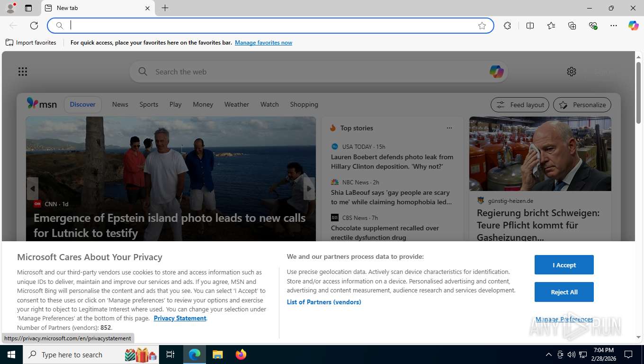The height and width of the screenshot is (364, 644).
Task: Select the Discover tab
Action: [x=82, y=104]
